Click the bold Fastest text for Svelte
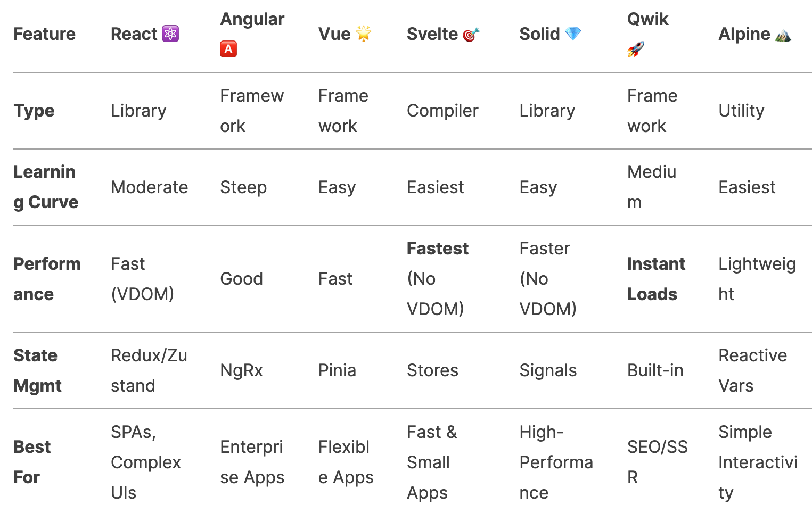This screenshot has width=812, height=513. pos(438,249)
